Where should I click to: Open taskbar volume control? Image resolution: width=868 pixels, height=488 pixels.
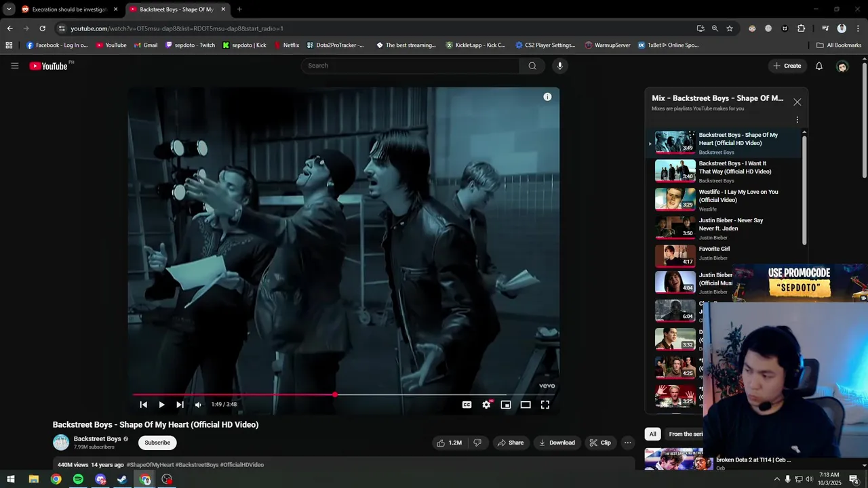coord(809,479)
